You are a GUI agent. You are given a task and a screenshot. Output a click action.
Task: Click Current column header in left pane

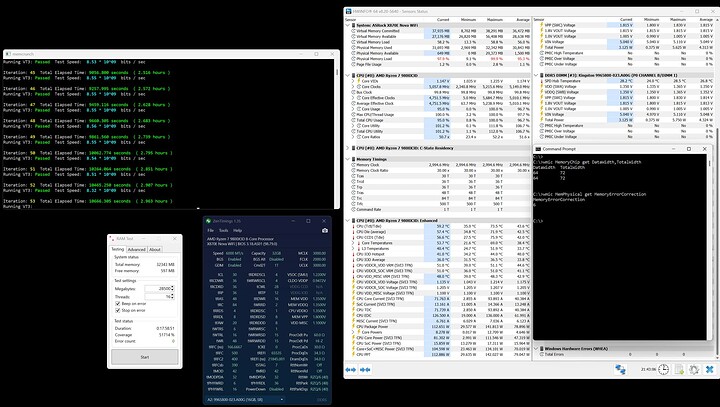tap(443, 20)
